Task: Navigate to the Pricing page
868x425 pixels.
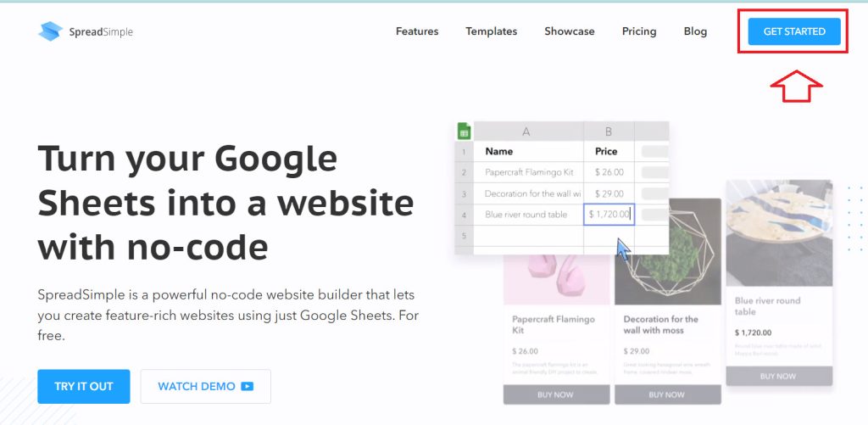Action: pyautogui.click(x=639, y=31)
